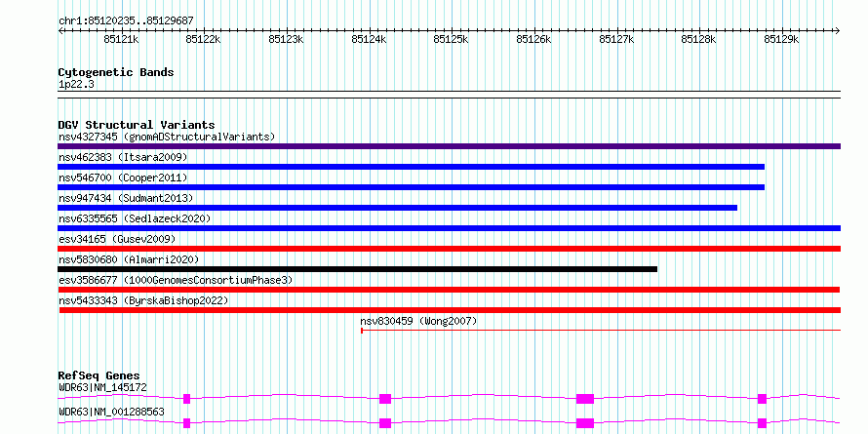Image resolution: width=868 pixels, height=434 pixels.
Task: Click the 1p22.3 cytogenetic band label
Action: [x=74, y=84]
